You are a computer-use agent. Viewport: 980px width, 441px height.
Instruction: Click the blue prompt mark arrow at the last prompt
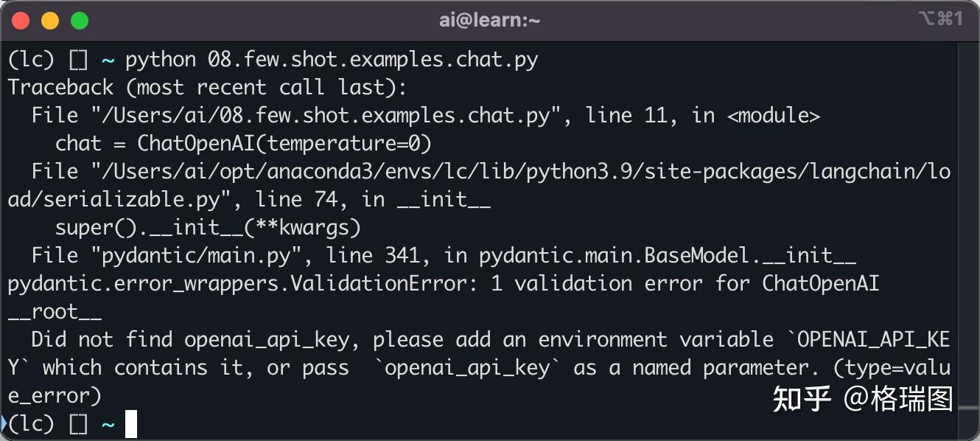pyautogui.click(x=4, y=424)
